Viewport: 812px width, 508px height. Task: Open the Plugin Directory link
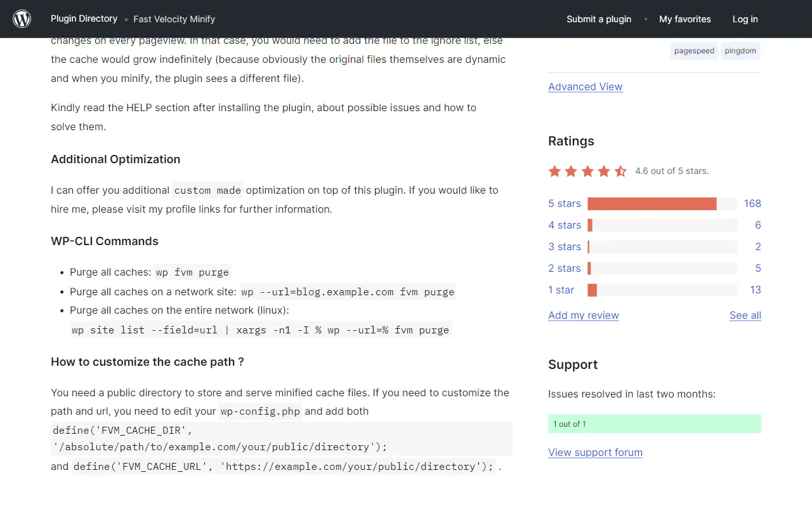[84, 18]
